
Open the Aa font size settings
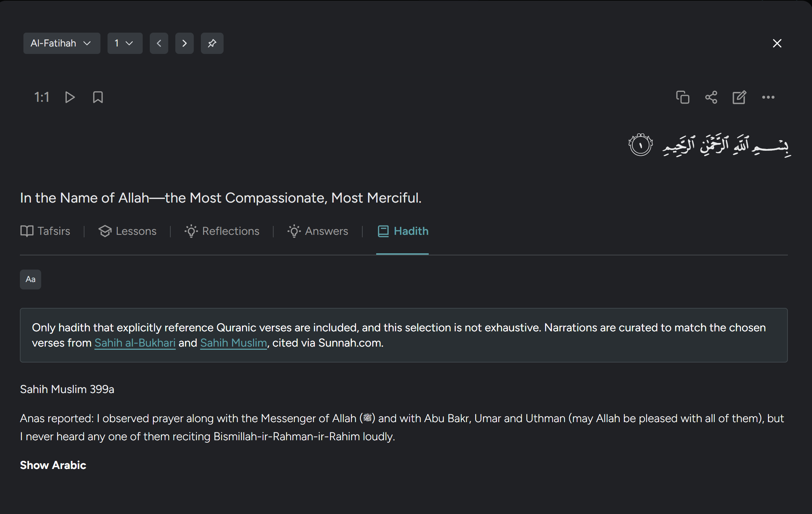point(31,280)
